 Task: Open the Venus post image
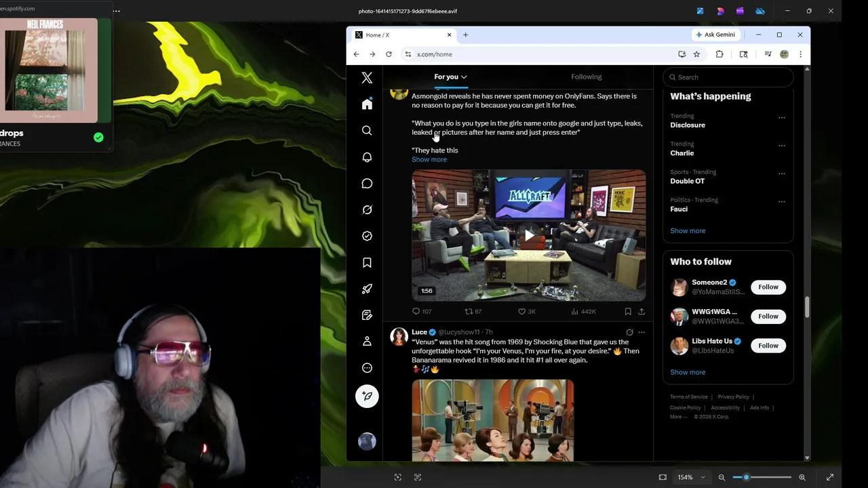click(493, 420)
